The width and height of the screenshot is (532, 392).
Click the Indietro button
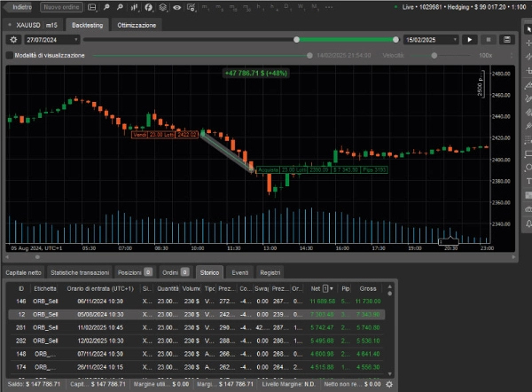coord(20,8)
